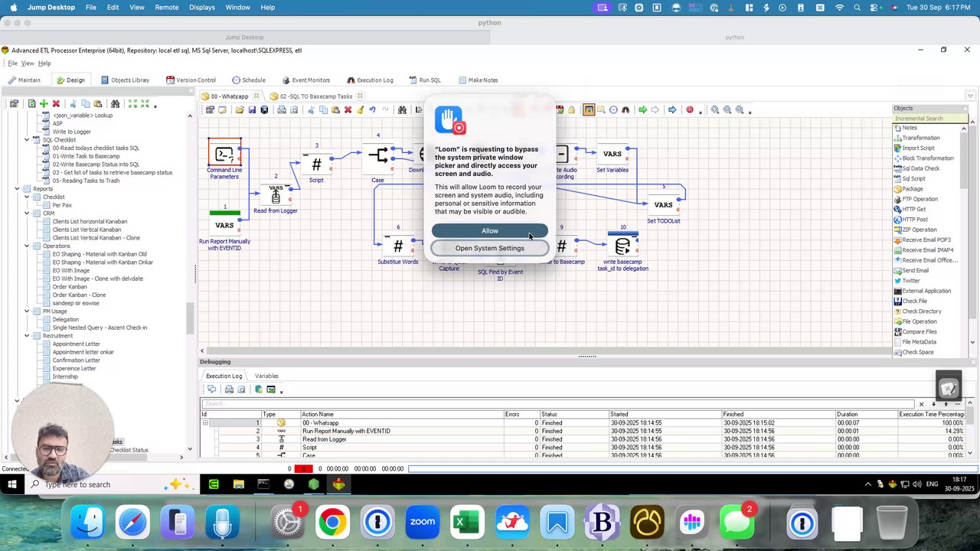Select HTTP Post in Objects list

click(x=915, y=220)
